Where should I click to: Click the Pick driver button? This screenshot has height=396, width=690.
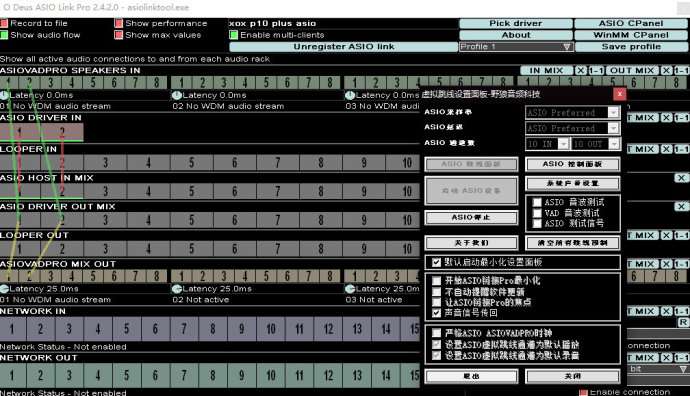(x=516, y=23)
